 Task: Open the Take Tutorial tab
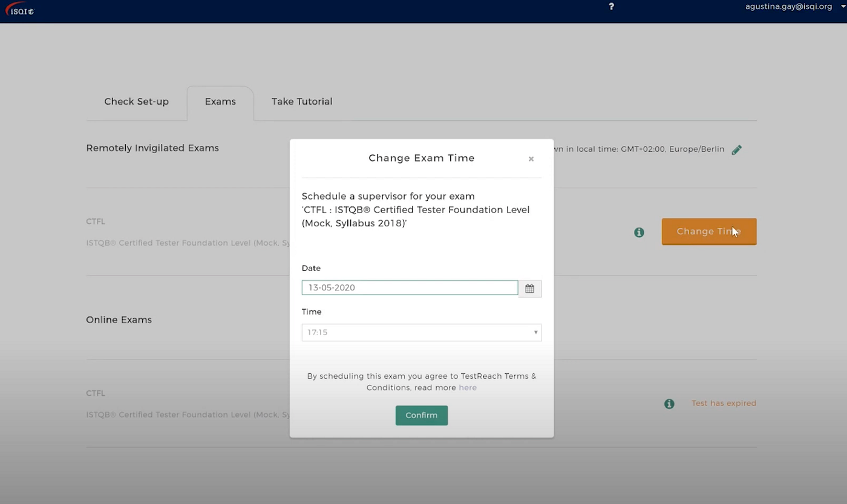click(x=302, y=102)
